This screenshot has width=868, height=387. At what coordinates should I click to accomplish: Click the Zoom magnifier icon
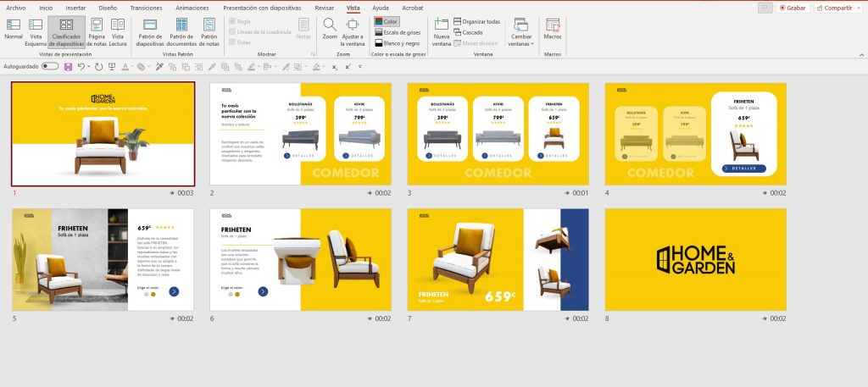click(330, 27)
